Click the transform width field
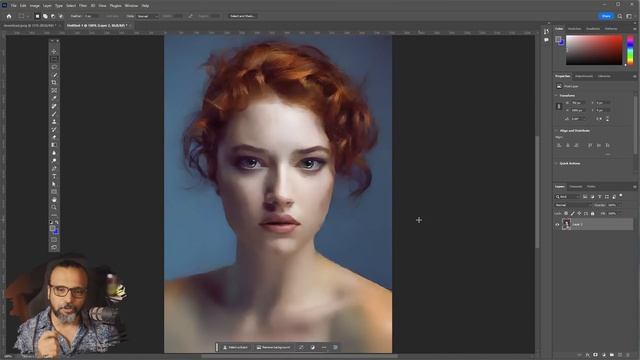The image size is (640, 360). pos(578,103)
